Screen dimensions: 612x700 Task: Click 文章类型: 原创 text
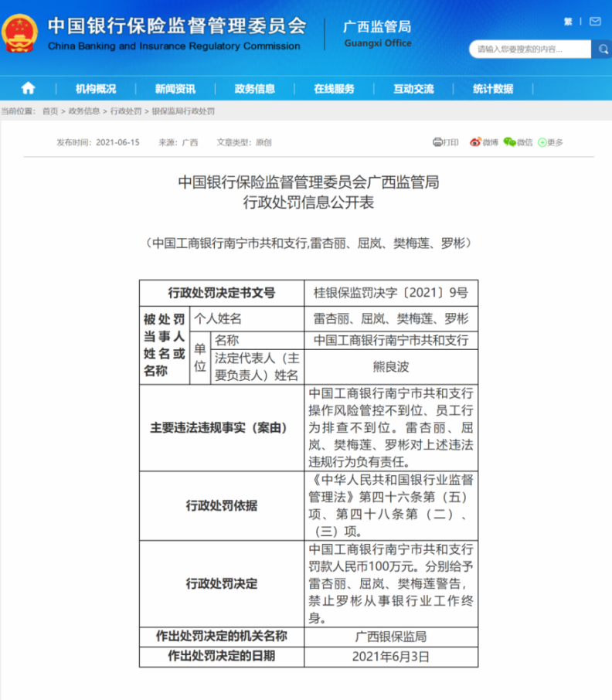244,142
